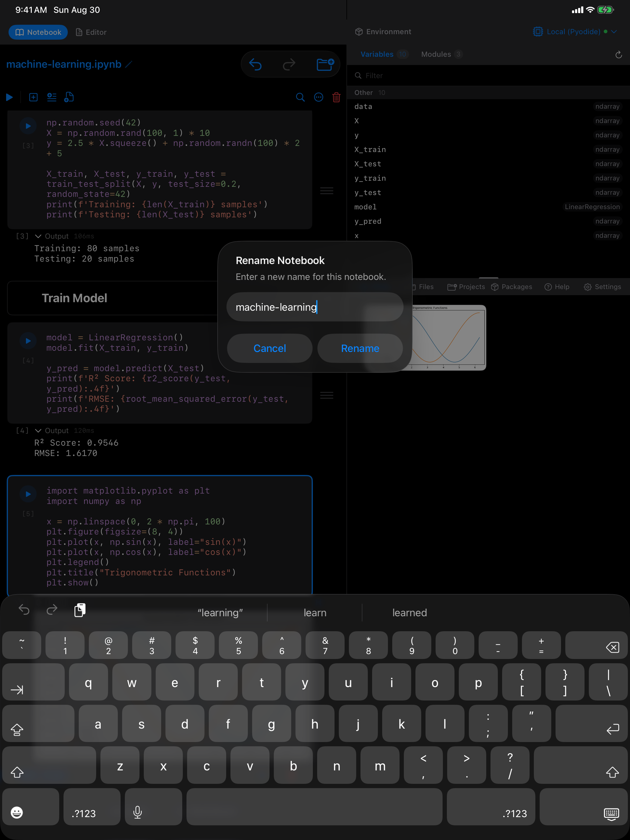The image size is (630, 840).
Task: Open notebook search magnifier icon
Action: click(300, 98)
